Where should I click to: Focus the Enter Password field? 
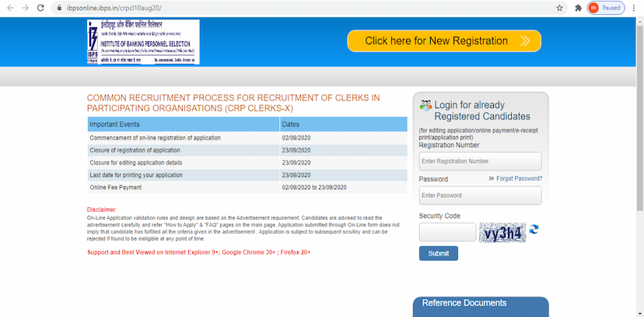[x=480, y=195]
